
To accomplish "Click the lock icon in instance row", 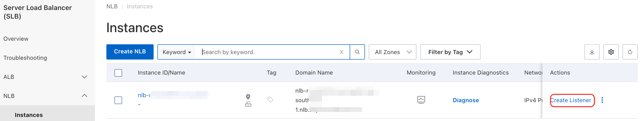I will [248, 104].
